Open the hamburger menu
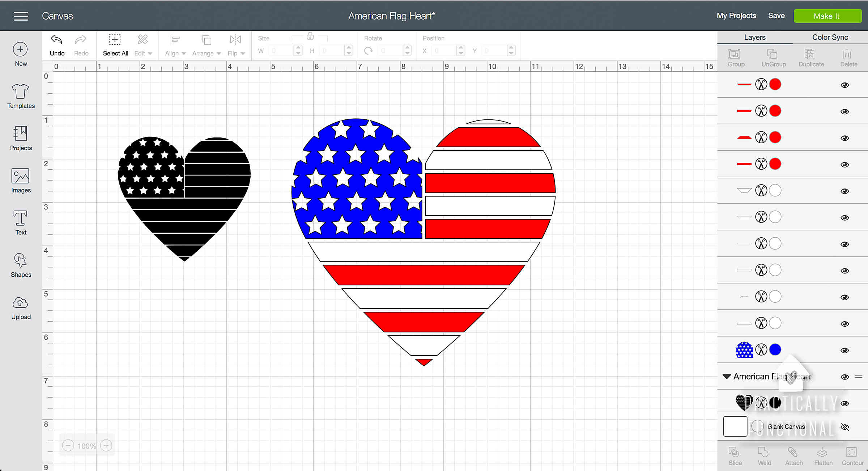Screen dimensions: 868x471 coord(21,16)
